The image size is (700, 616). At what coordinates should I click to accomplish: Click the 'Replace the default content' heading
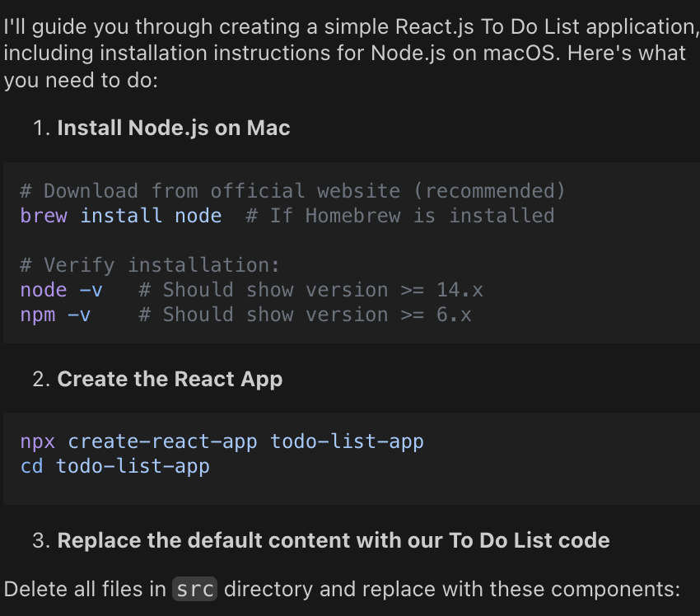pos(334,540)
